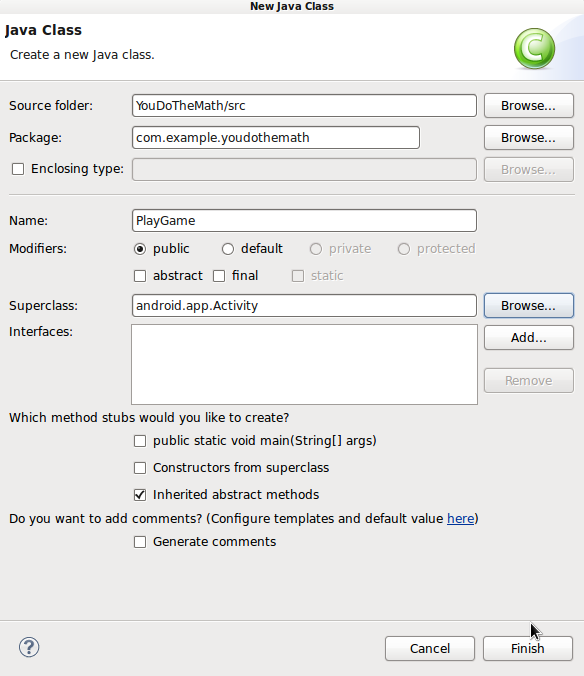Check the final modifier checkbox
The width and height of the screenshot is (584, 676).
(x=219, y=276)
